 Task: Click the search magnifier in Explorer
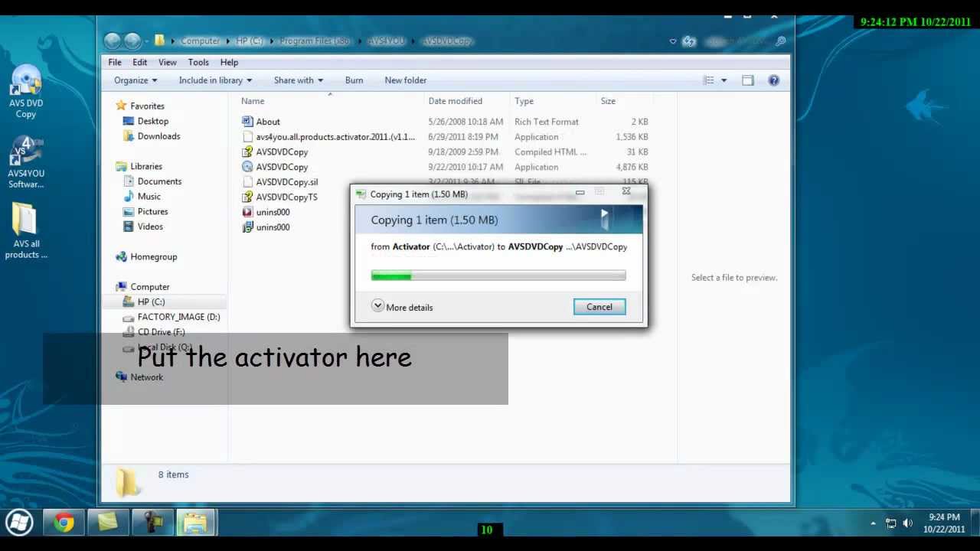tap(780, 41)
